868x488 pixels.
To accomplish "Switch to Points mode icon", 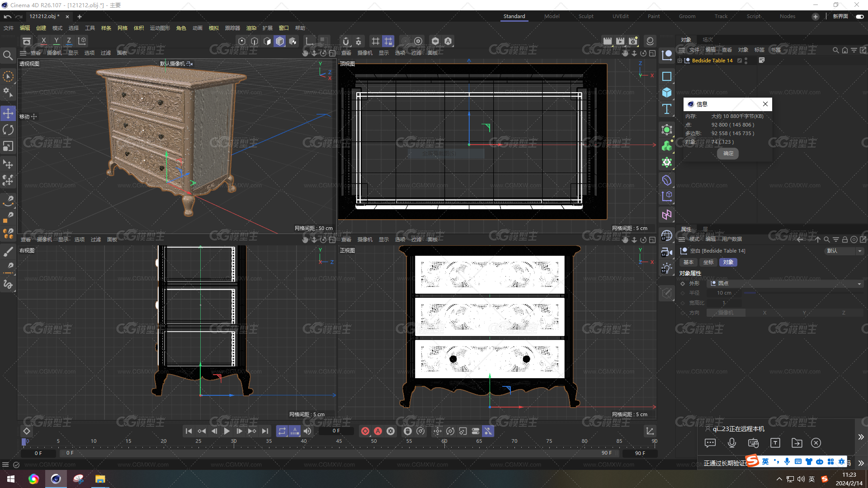I will 242,41.
